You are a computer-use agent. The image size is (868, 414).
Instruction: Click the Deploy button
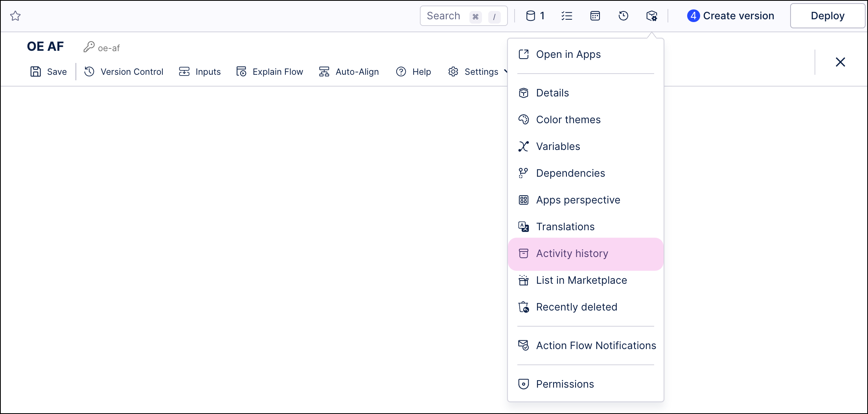coord(827,16)
